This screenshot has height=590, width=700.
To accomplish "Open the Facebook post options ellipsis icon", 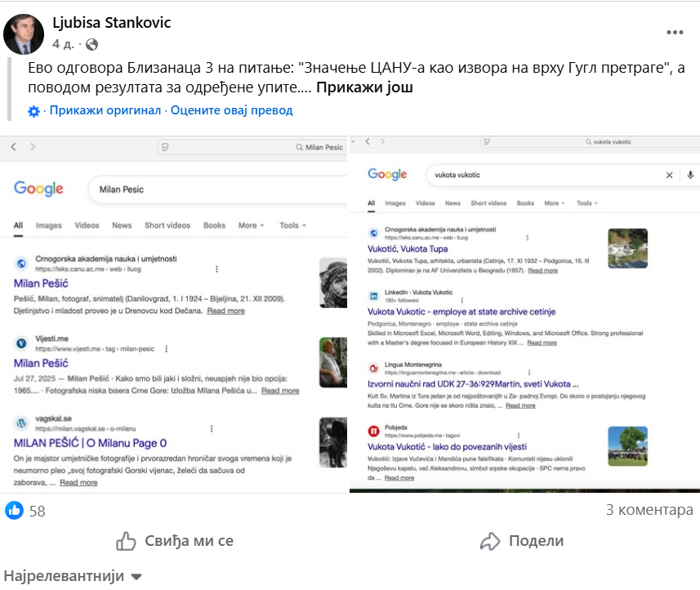I will coord(675,31).
